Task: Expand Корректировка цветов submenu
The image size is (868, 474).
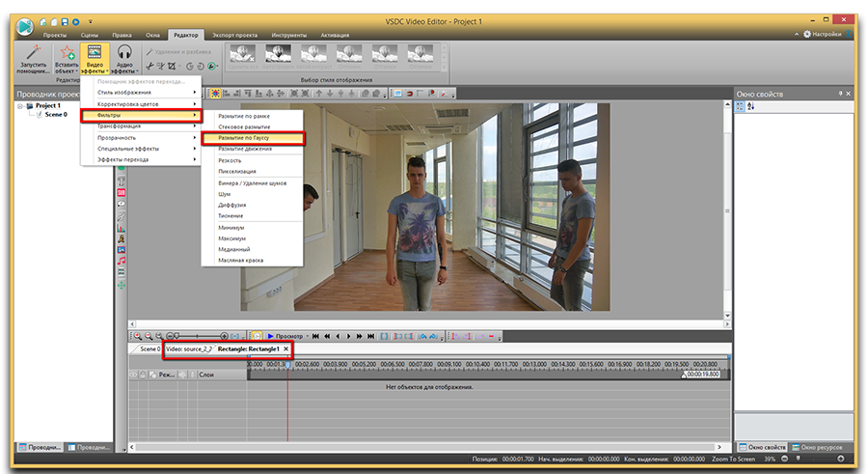Action: coord(141,104)
